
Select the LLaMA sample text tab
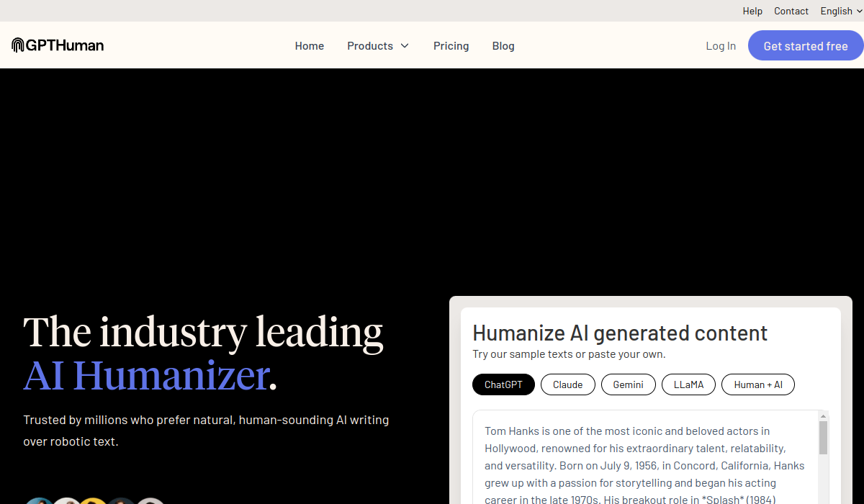coord(689,384)
